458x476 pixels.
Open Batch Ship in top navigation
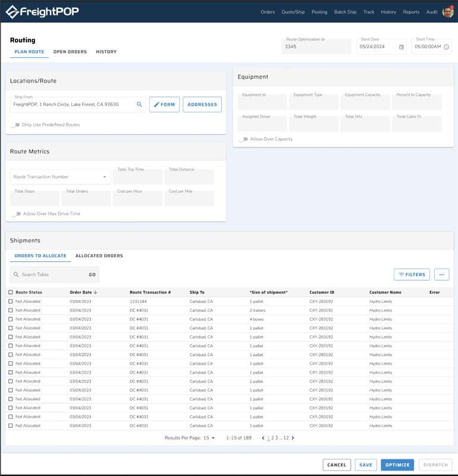[x=345, y=12]
